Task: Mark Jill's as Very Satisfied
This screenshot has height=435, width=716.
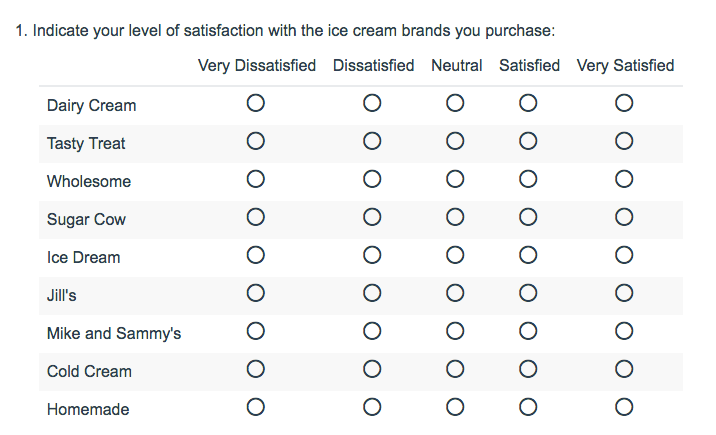Action: point(624,293)
